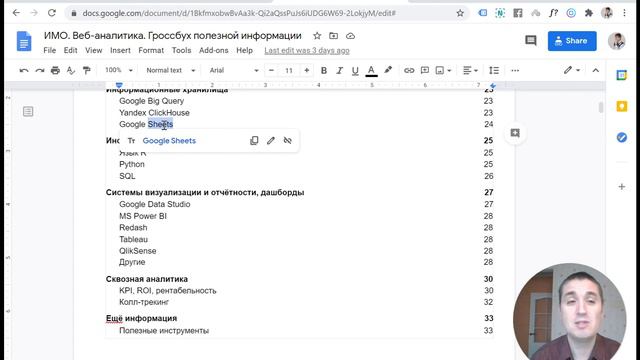Bookmark page star in address bar
The image size is (640, 360).
pyautogui.click(x=460, y=13)
